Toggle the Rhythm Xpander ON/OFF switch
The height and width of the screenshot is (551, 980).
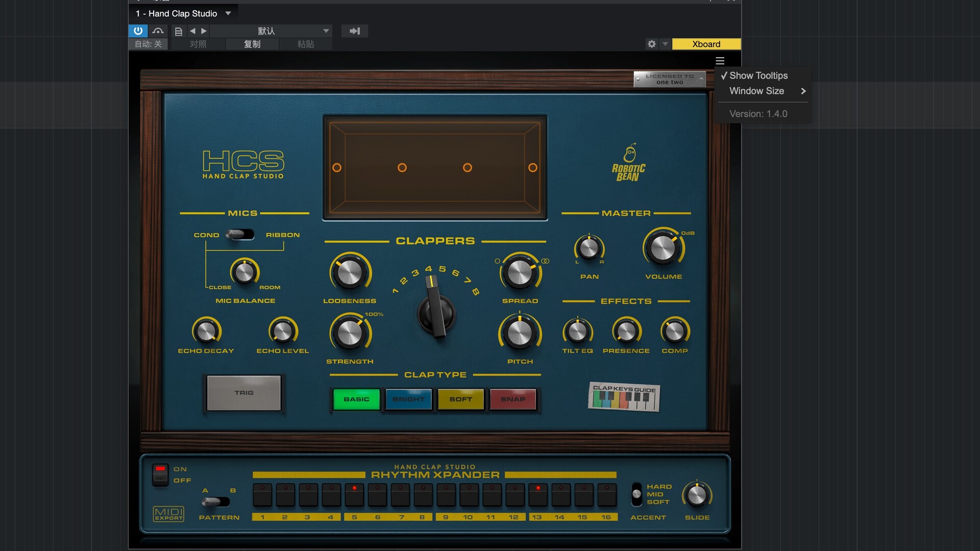click(160, 475)
